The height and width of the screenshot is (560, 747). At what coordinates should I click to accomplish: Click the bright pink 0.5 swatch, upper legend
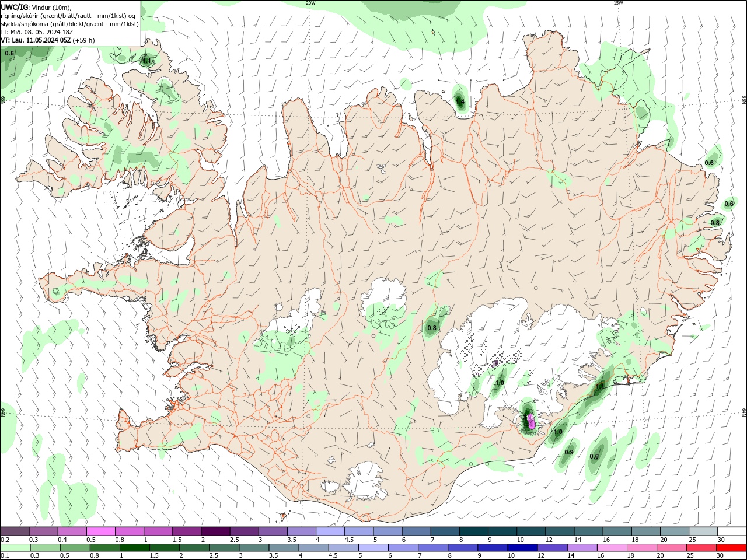coord(100,531)
